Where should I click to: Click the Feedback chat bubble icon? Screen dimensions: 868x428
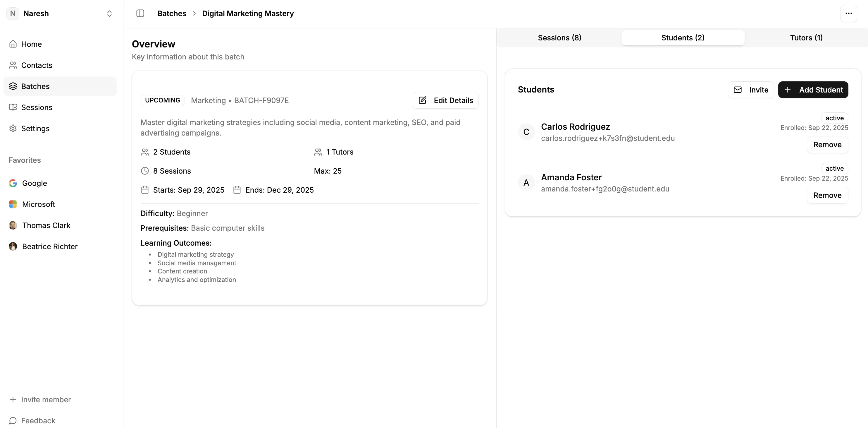click(13, 421)
